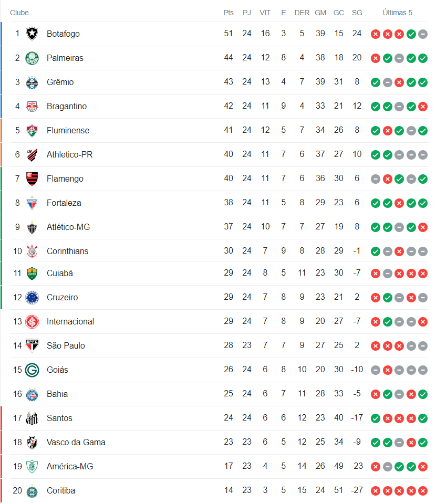Click the Palmeiras club crest icon
Image resolution: width=436 pixels, height=504 pixels.
(x=32, y=58)
